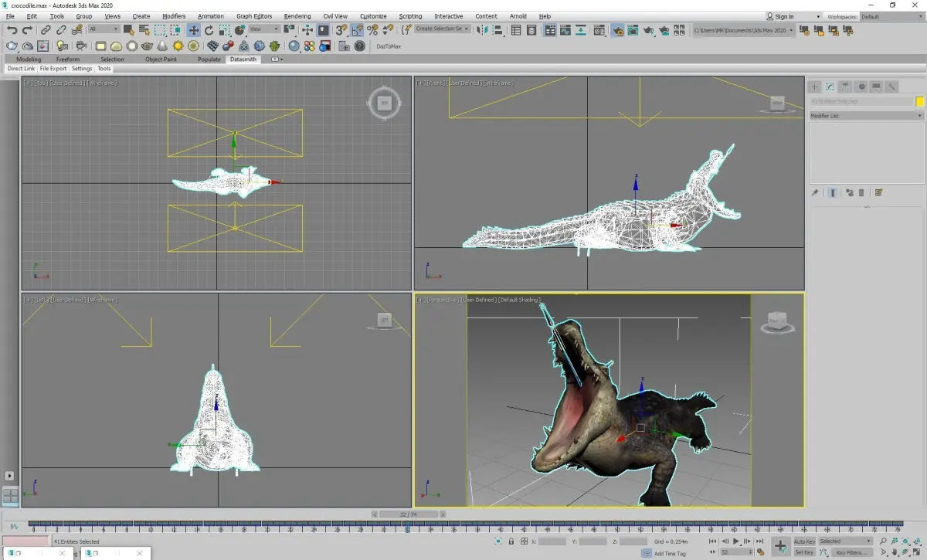Open the Selected key filter dropdown
The width and height of the screenshot is (927, 560).
coord(845,541)
